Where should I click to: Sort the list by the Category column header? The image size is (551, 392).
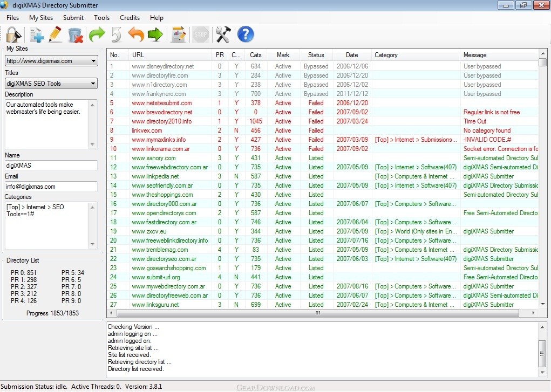416,55
